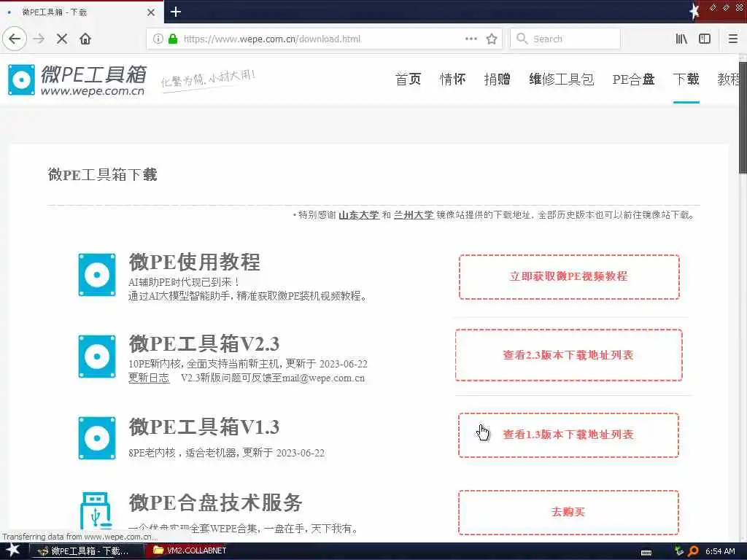
Task: Close the 微PE工具箱 - 下载 tab
Action: 150,12
